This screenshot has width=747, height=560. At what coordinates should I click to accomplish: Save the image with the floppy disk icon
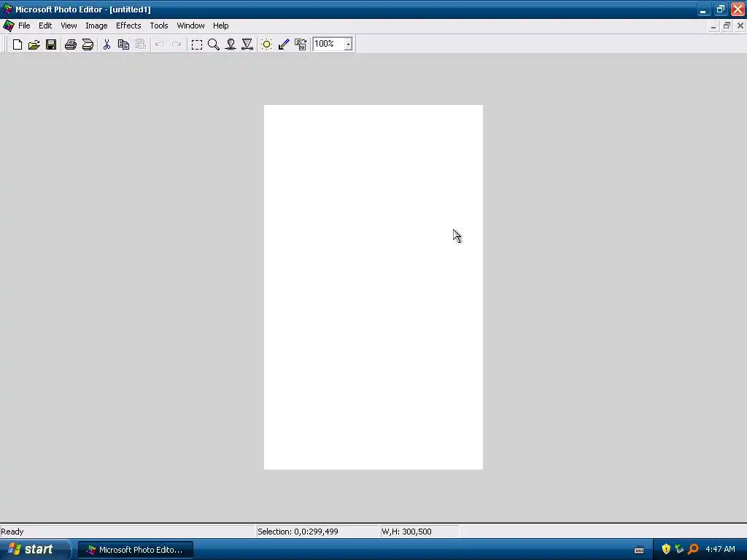pyautogui.click(x=51, y=44)
